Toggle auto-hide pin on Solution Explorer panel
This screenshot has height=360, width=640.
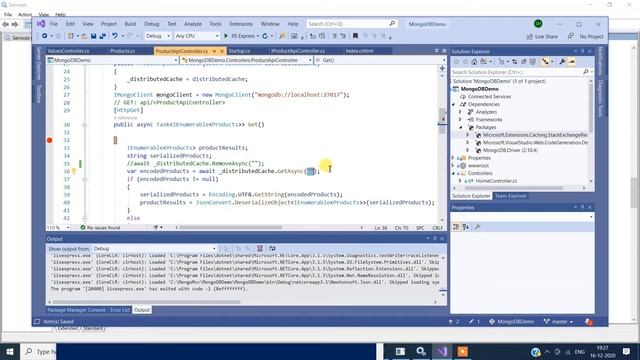[582, 51]
